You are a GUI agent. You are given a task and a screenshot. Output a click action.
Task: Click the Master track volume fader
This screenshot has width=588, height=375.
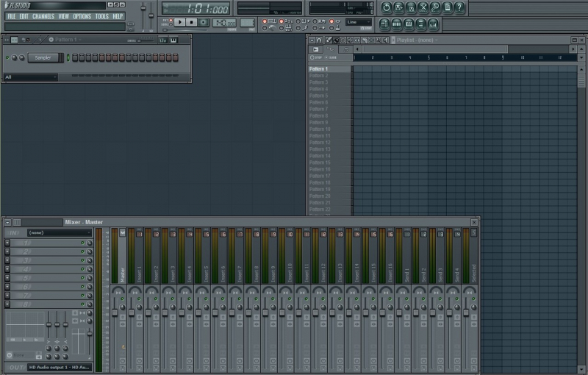click(x=114, y=312)
